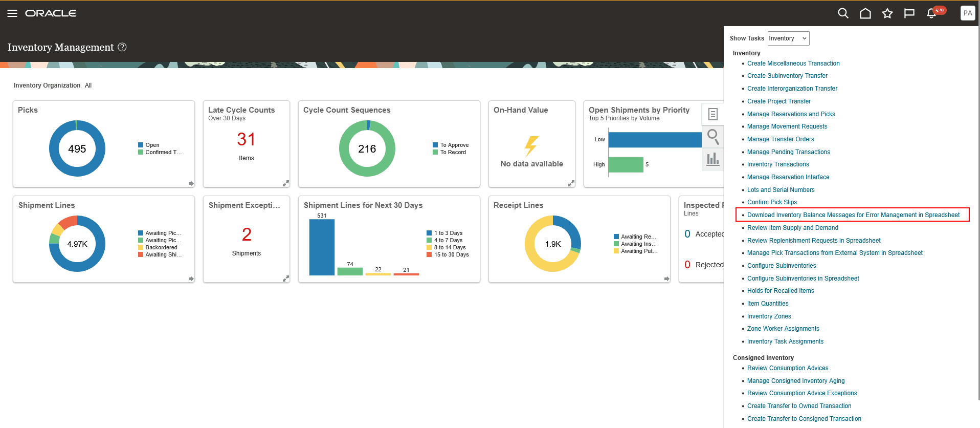This screenshot has width=980, height=428.
Task: Click the arrow on Shipment Lines card
Action: click(x=191, y=279)
